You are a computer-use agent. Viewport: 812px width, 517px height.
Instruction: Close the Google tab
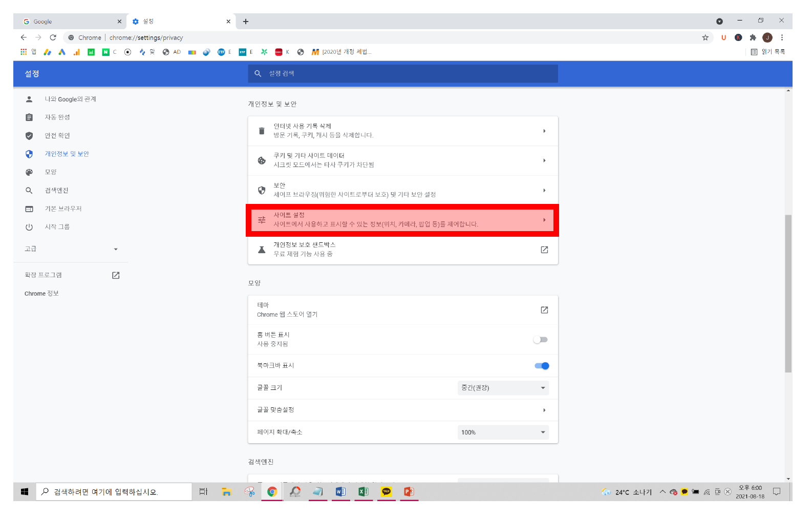click(x=119, y=22)
